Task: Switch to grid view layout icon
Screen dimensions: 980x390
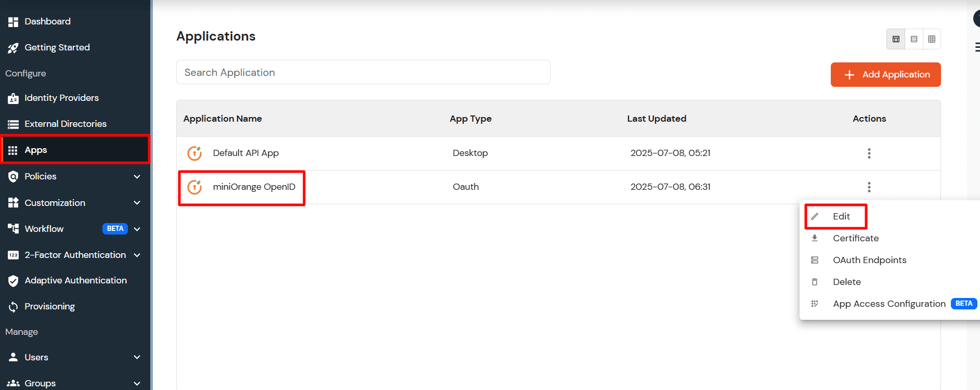Action: [932, 39]
